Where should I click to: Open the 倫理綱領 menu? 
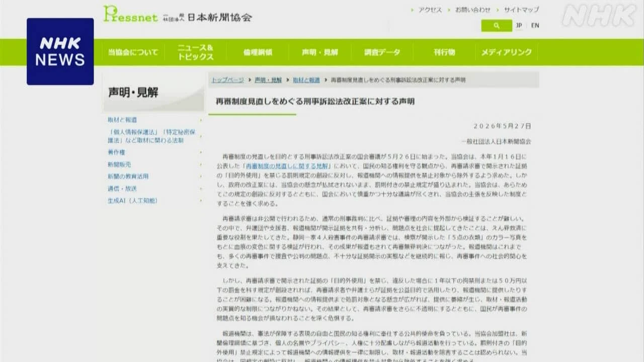click(258, 52)
